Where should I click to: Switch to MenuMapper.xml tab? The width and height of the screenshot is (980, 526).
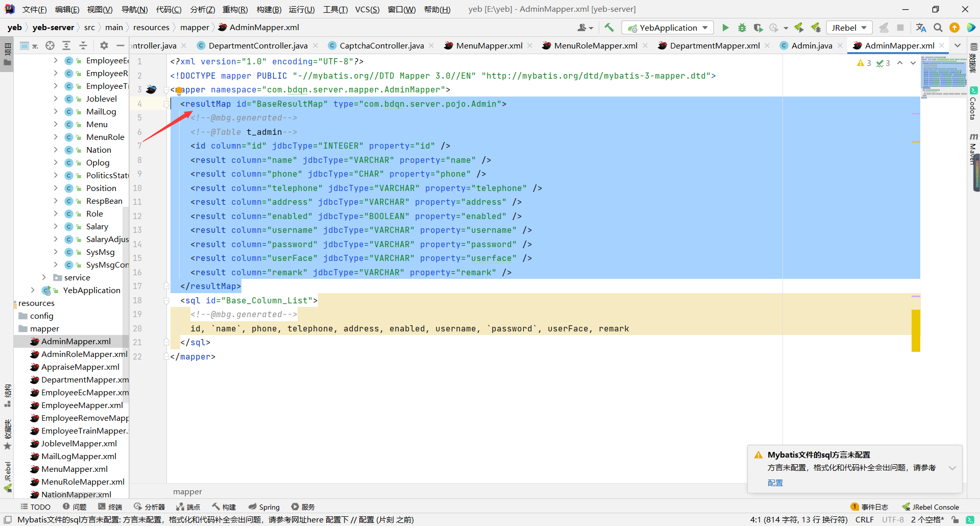pyautogui.click(x=489, y=45)
